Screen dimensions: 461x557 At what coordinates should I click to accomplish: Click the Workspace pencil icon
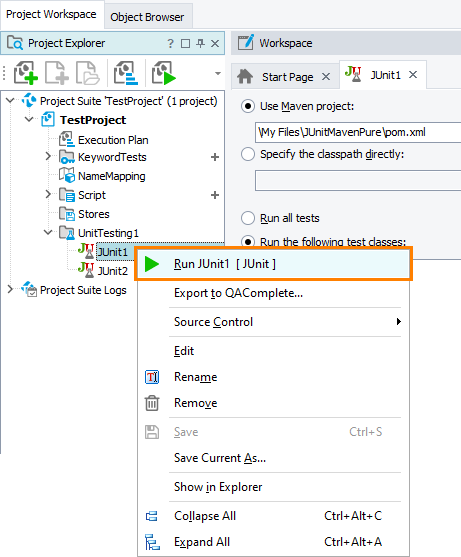click(246, 43)
